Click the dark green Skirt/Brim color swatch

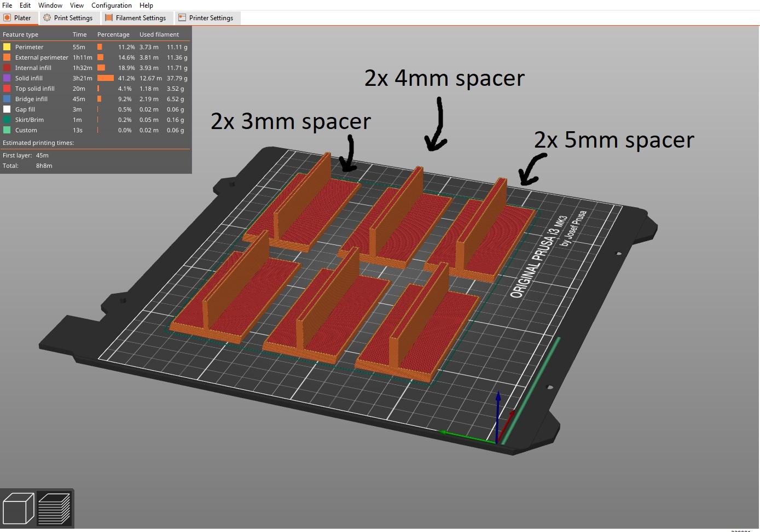coord(7,120)
